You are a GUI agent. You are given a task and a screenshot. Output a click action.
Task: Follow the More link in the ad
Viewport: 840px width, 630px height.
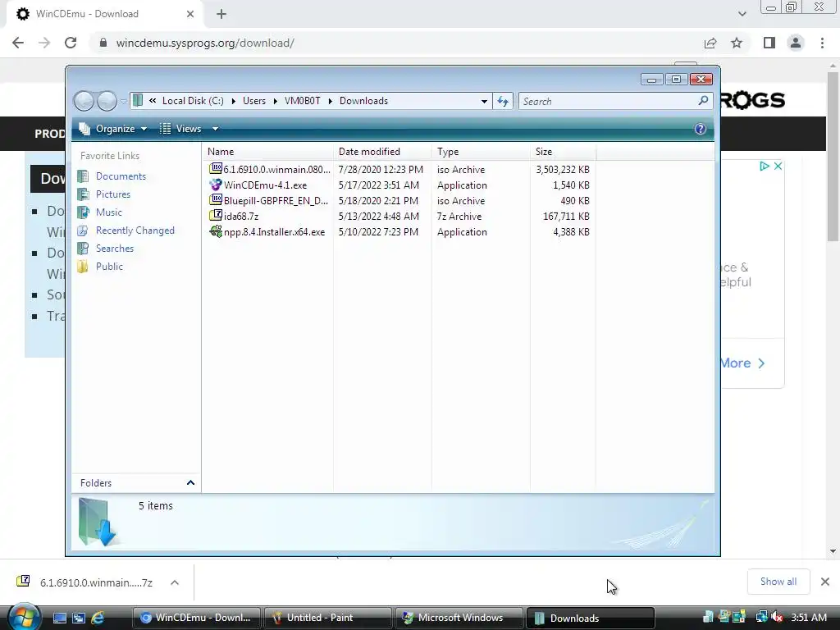(742, 363)
